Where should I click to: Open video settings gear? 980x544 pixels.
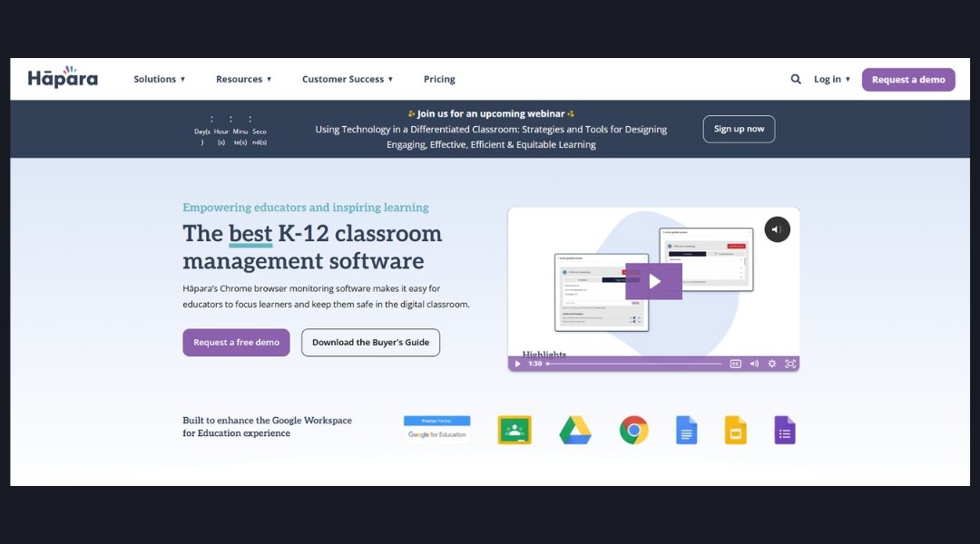(772, 364)
